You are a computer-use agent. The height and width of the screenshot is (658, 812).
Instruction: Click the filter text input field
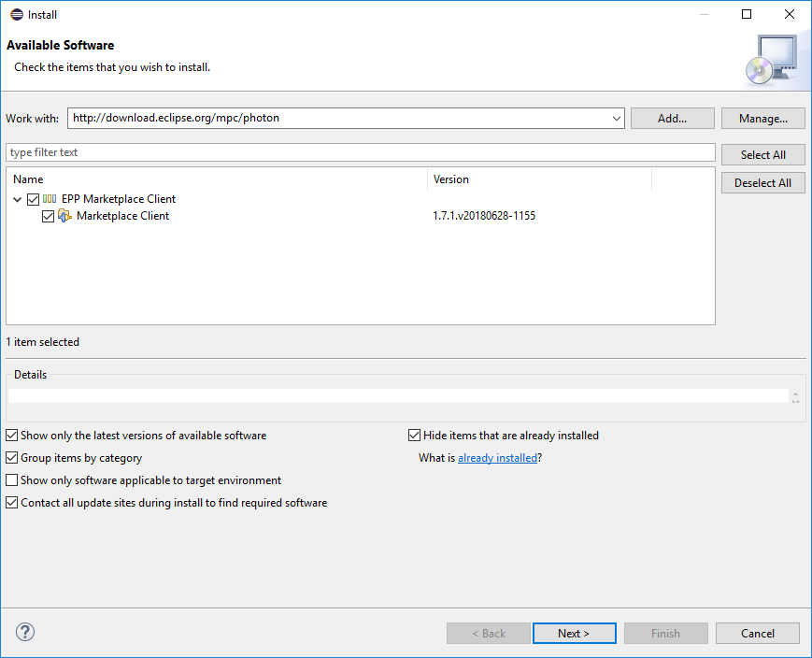pyautogui.click(x=361, y=151)
